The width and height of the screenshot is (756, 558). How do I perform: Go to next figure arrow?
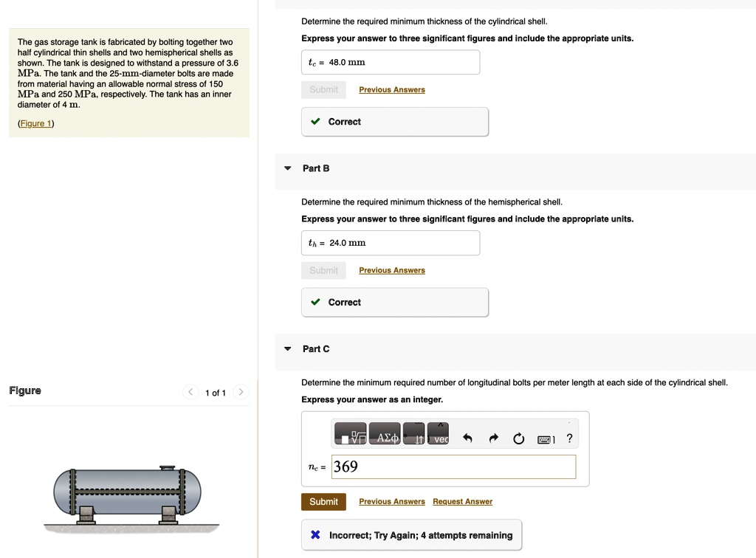point(241,392)
